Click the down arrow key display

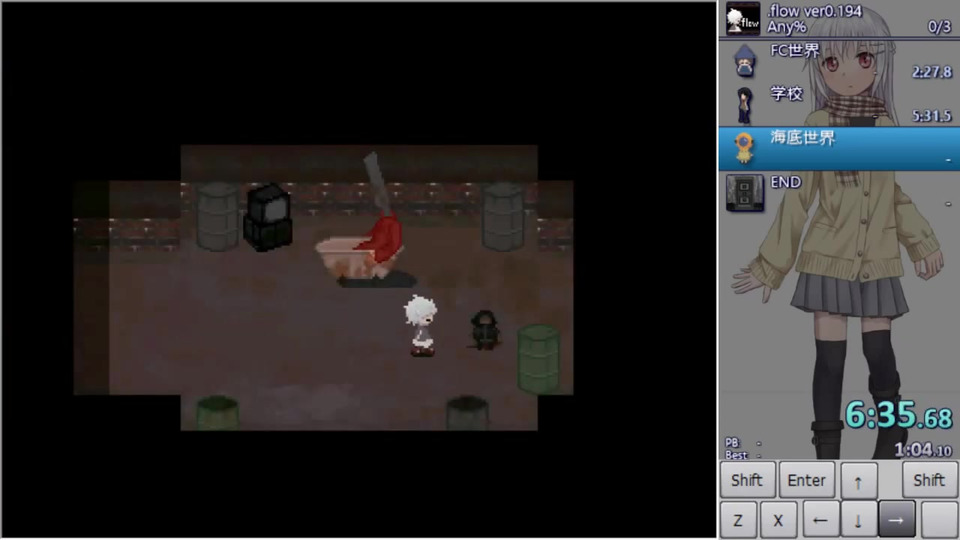coord(858,520)
